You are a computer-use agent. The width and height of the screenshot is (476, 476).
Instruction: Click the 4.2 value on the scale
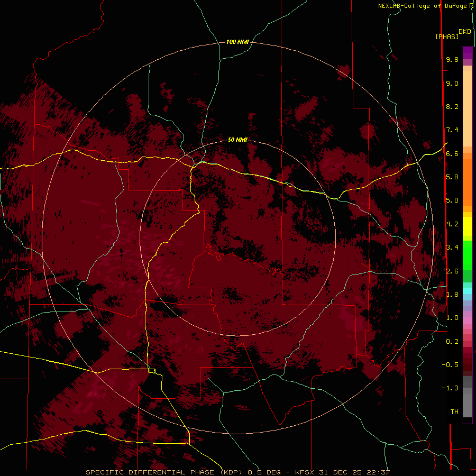coord(452,224)
